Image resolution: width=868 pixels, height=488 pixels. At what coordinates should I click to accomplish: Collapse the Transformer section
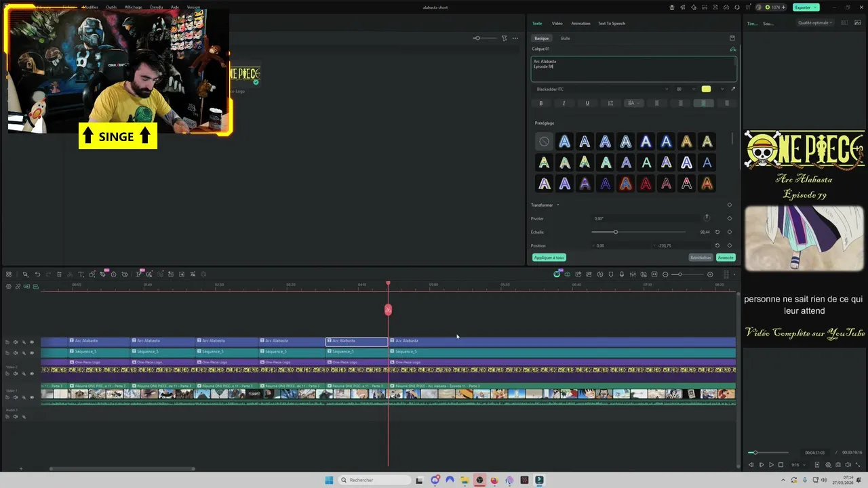click(558, 205)
